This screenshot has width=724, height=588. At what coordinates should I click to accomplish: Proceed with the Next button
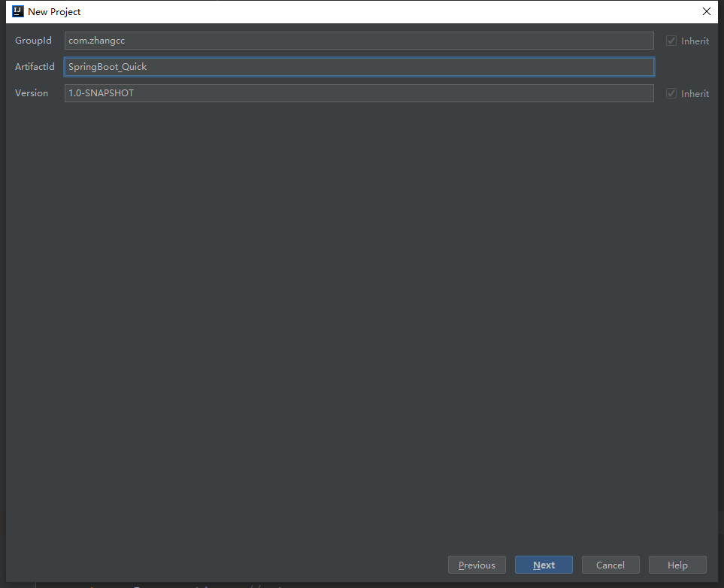[544, 565]
